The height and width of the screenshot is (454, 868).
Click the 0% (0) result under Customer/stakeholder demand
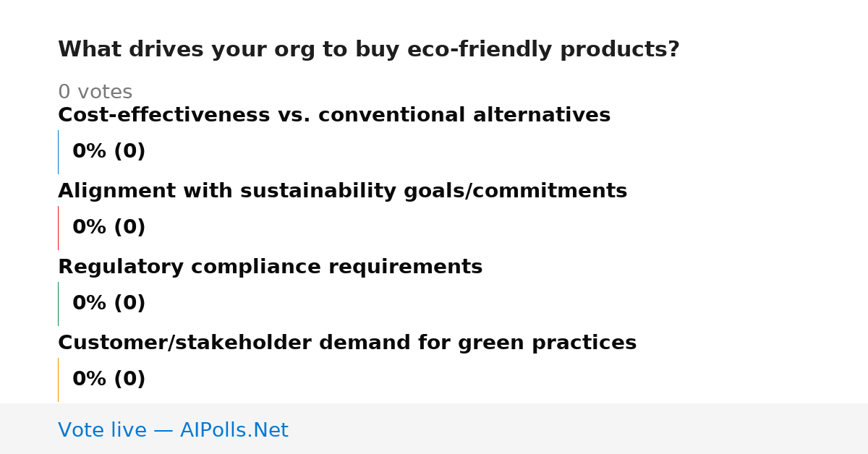point(109,380)
